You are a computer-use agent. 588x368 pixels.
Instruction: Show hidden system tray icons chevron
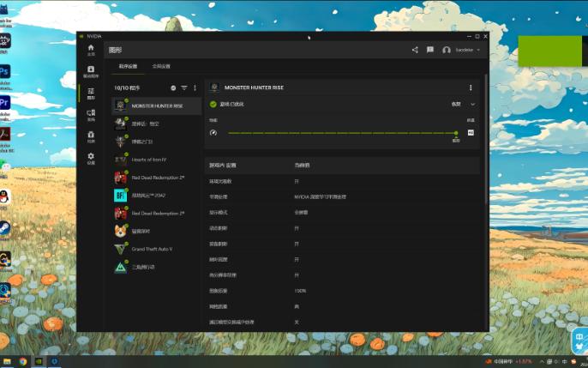[542, 362]
